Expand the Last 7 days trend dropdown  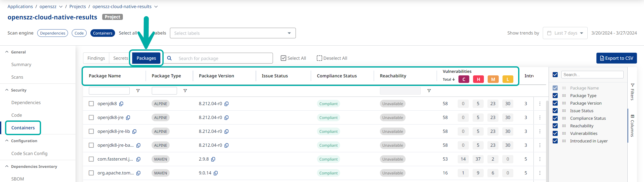pyautogui.click(x=565, y=33)
